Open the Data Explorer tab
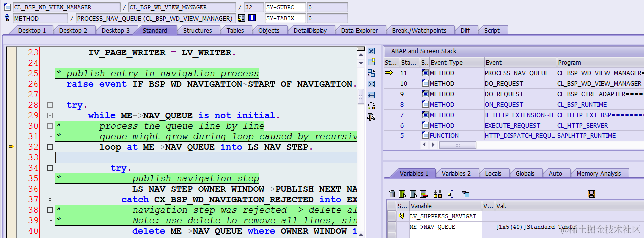The height and width of the screenshot is (238, 644). pyautogui.click(x=360, y=30)
